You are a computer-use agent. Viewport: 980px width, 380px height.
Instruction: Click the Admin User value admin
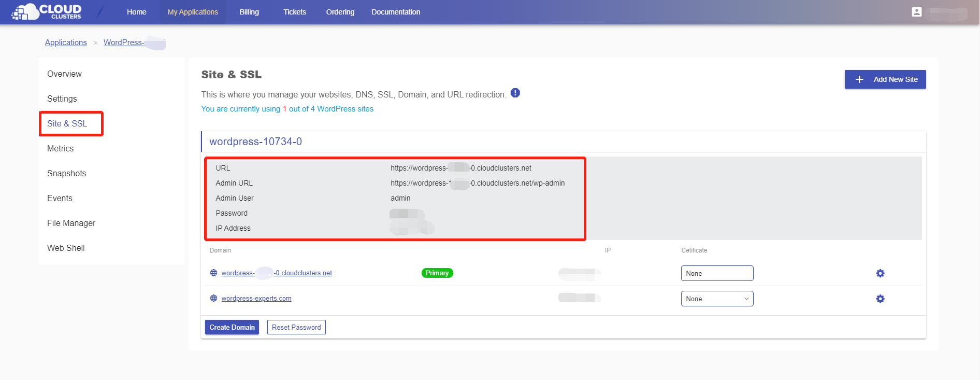pos(400,198)
